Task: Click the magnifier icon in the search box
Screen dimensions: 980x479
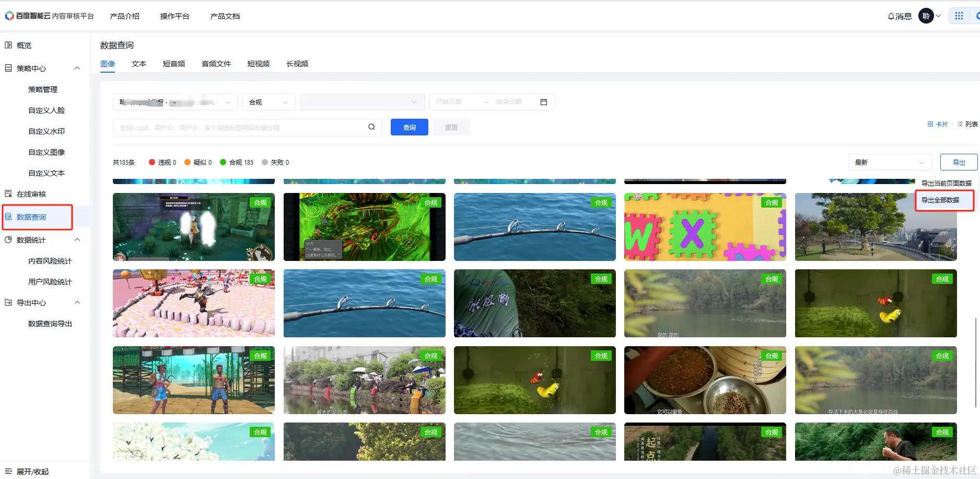Action: point(371,127)
